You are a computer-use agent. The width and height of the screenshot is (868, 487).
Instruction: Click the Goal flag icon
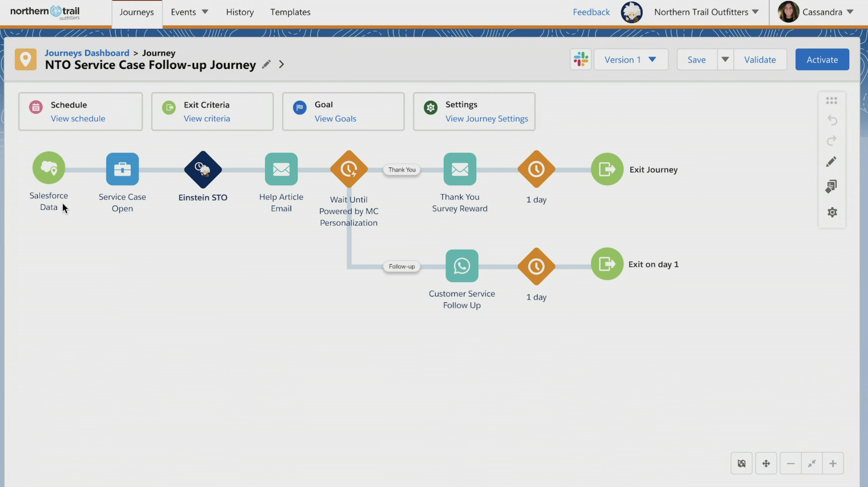(x=300, y=107)
